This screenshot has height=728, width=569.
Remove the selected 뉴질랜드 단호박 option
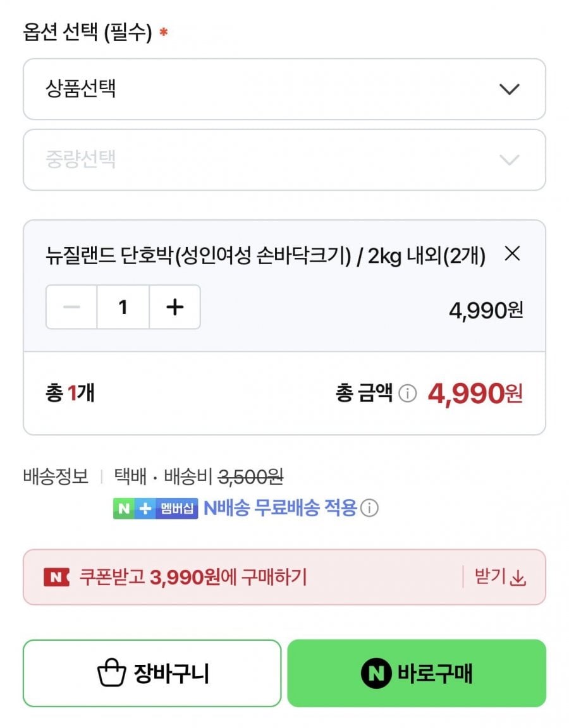(512, 254)
